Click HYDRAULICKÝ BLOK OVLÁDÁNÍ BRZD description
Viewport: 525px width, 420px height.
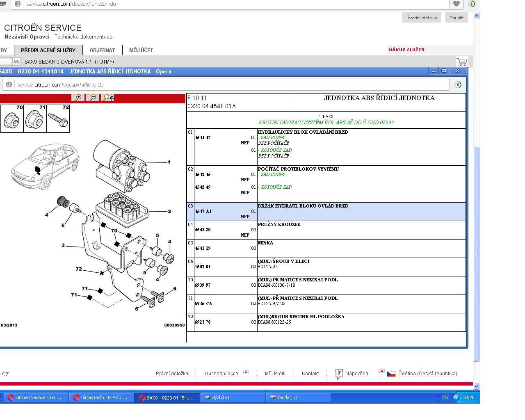(x=303, y=132)
